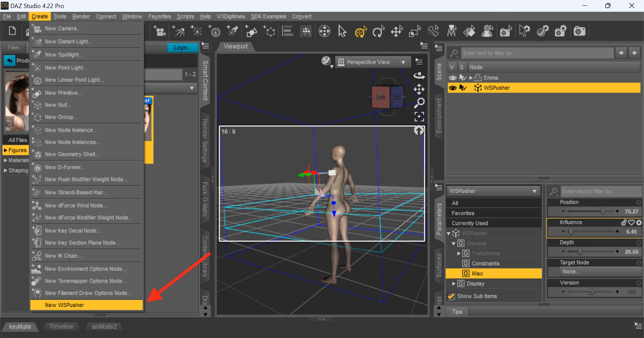
Task: Toggle the Influence favorite heart icon
Action: pos(632,222)
